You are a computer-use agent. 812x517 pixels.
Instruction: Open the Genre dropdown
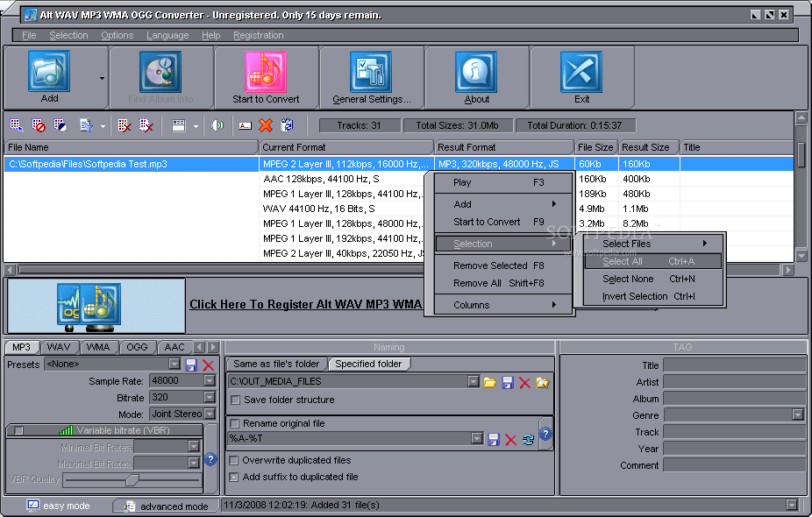(797, 414)
